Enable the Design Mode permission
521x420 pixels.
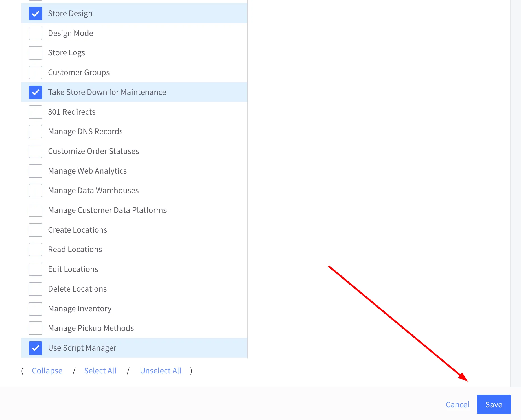pos(36,33)
